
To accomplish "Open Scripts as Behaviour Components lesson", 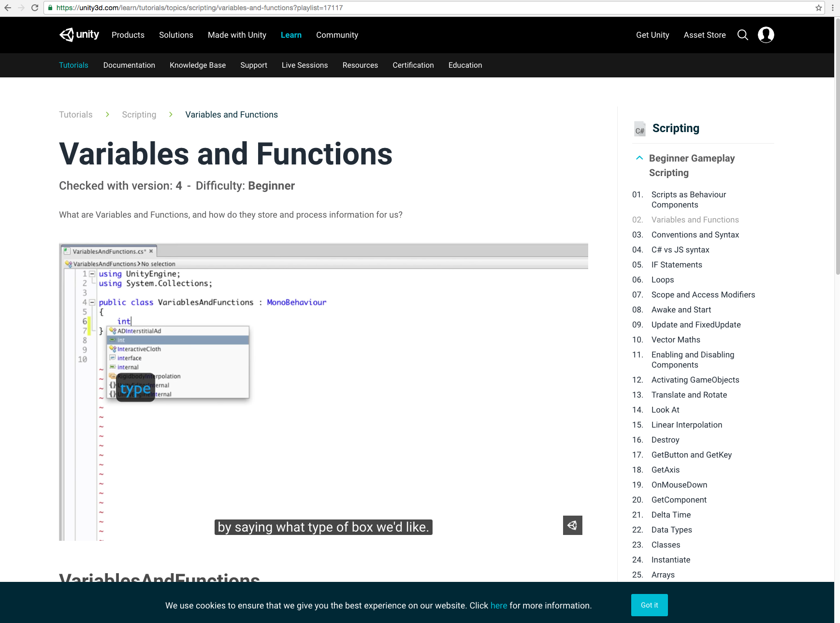I will point(689,199).
